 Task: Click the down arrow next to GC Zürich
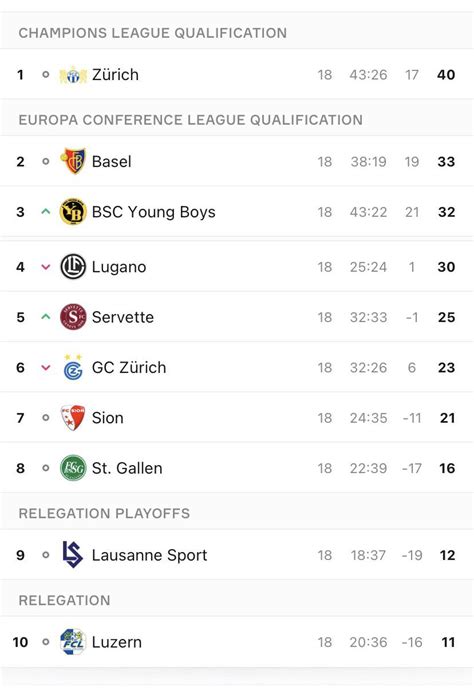click(x=45, y=368)
